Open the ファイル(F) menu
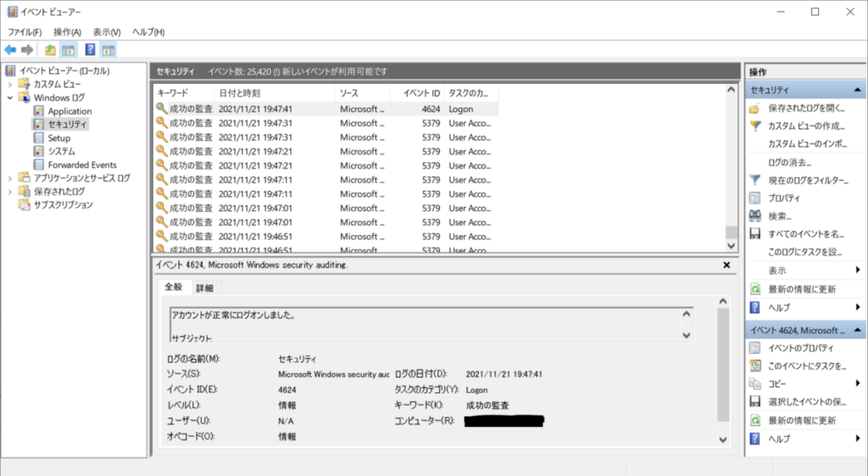Viewport: 868px width, 476px height. [25, 32]
